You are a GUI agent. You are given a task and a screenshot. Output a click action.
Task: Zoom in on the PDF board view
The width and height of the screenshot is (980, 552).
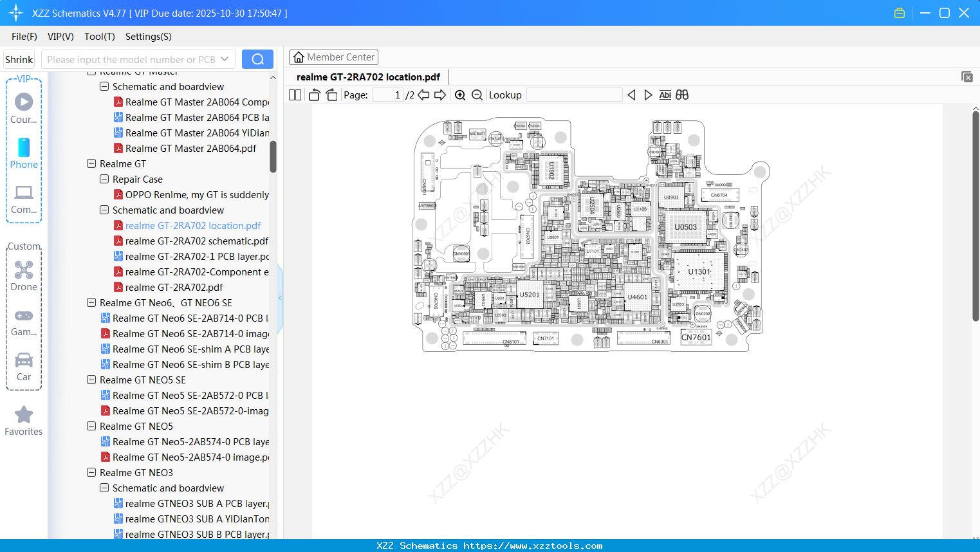coord(460,95)
